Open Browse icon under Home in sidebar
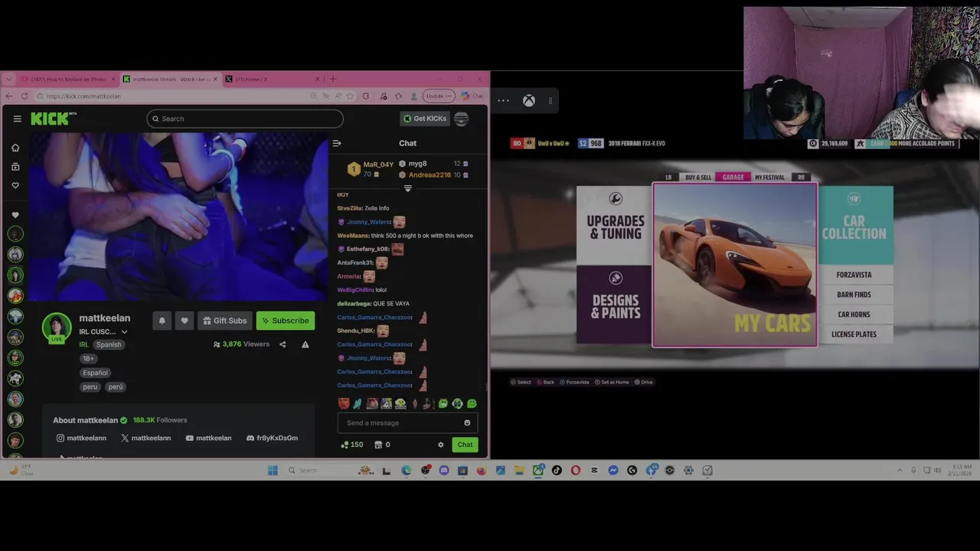The width and height of the screenshot is (980, 551). (x=15, y=166)
